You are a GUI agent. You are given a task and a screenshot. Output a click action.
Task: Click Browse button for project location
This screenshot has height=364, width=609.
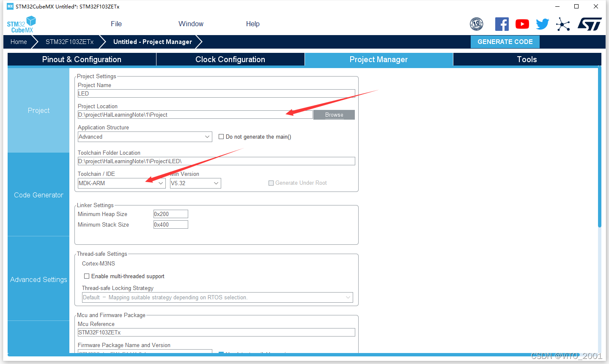334,115
